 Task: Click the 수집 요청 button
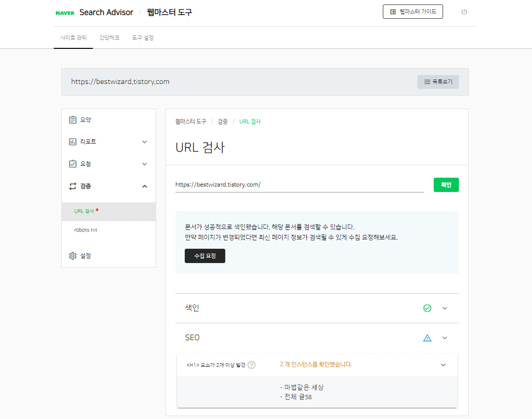[x=205, y=256]
